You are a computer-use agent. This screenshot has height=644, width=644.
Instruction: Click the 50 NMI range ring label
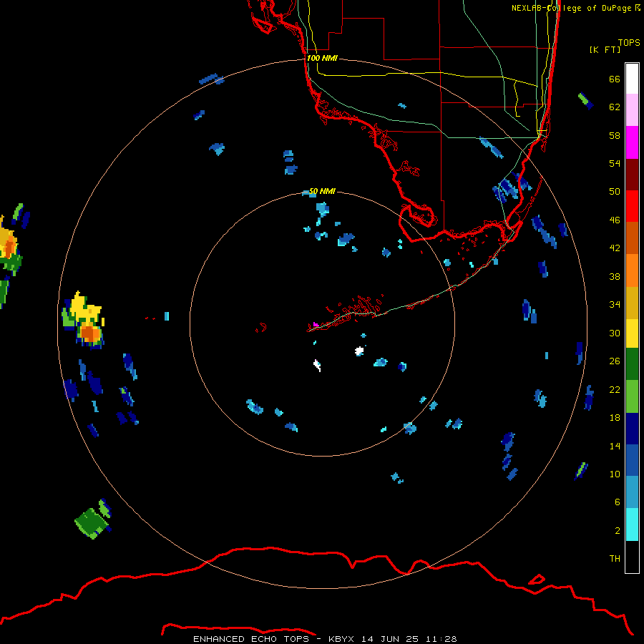click(322, 191)
